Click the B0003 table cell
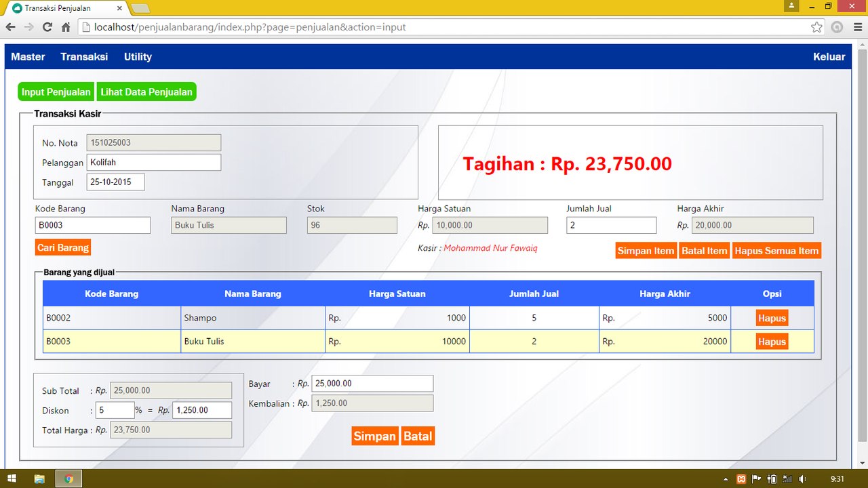Screen dimensions: 868x488 pos(112,342)
